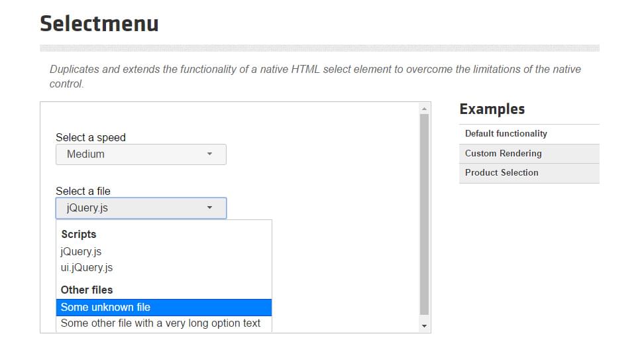Select the ui.jQuery.js option

coord(87,268)
